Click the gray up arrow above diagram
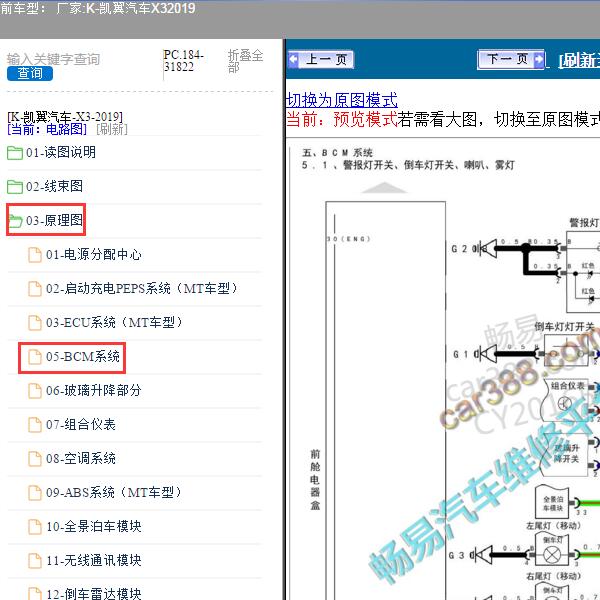Screen dimensions: 600x600 point(384,188)
